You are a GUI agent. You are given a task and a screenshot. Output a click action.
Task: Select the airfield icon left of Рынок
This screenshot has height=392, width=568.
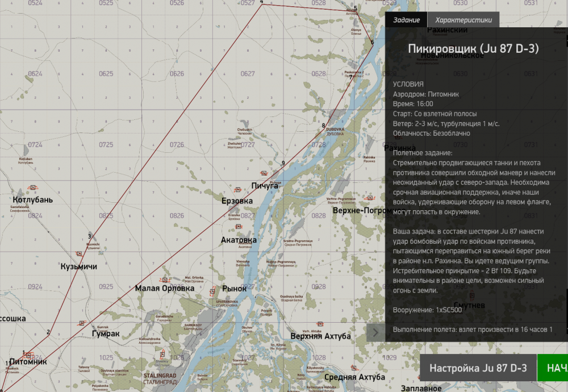click(212, 291)
